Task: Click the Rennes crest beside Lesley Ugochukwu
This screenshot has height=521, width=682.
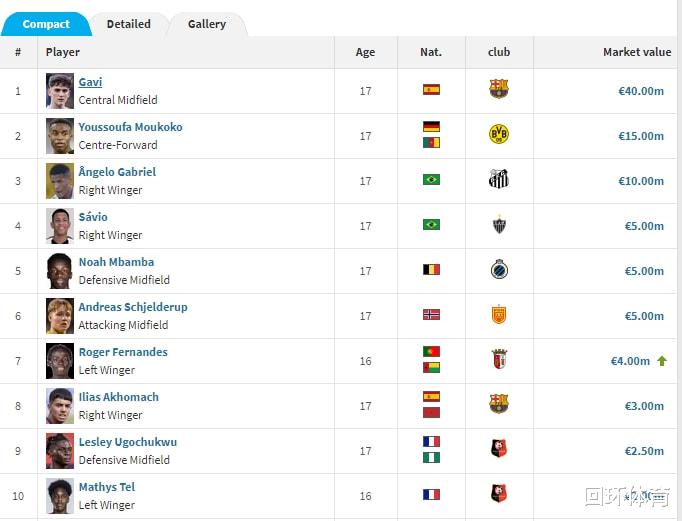Action: click(498, 449)
